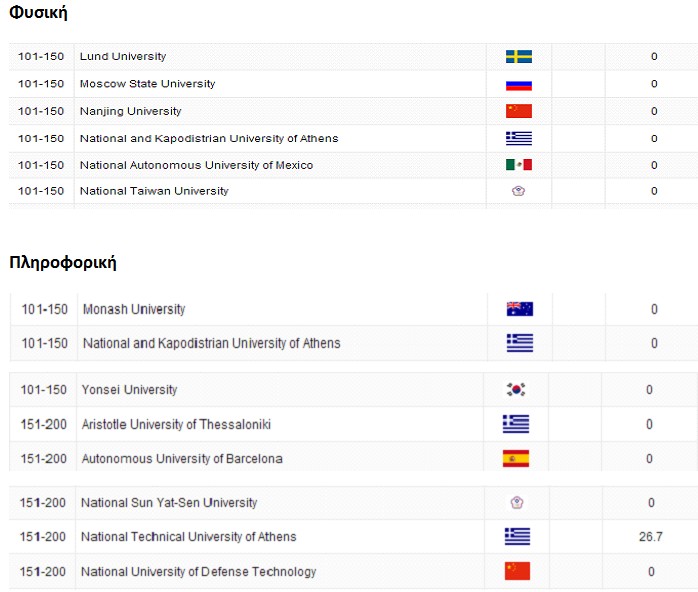The width and height of the screenshot is (698, 592).
Task: Click the 0 score in National Taiwan University row
Action: (x=654, y=191)
